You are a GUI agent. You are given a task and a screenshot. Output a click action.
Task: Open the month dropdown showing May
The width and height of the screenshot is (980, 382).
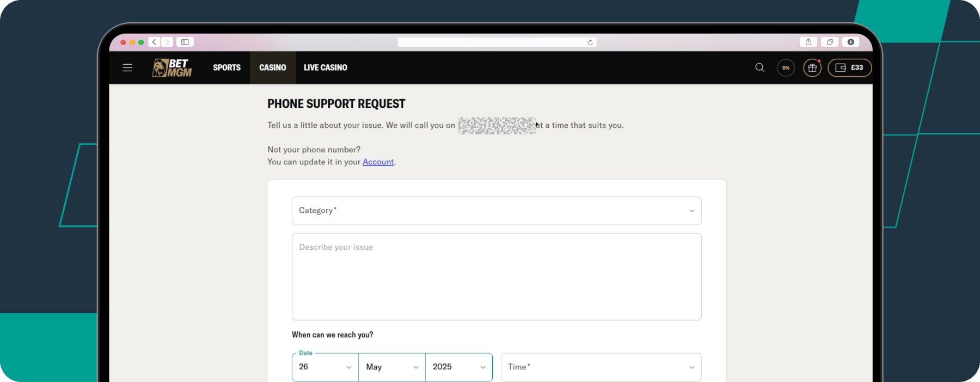pyautogui.click(x=392, y=367)
